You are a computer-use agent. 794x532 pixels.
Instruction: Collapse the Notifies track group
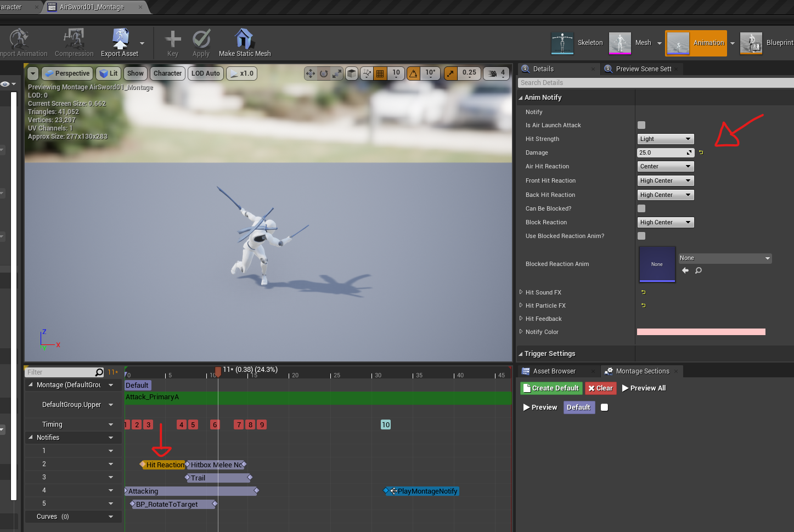pos(31,437)
